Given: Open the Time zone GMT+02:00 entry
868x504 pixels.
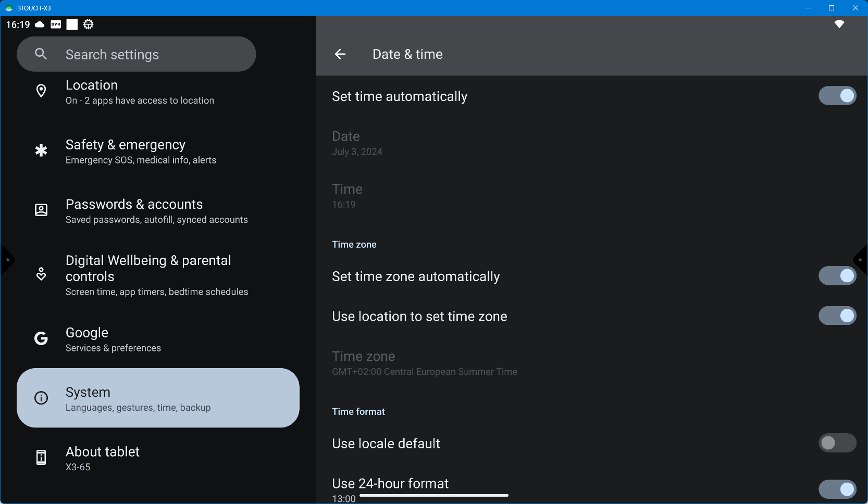Looking at the screenshot, I should 424,363.
